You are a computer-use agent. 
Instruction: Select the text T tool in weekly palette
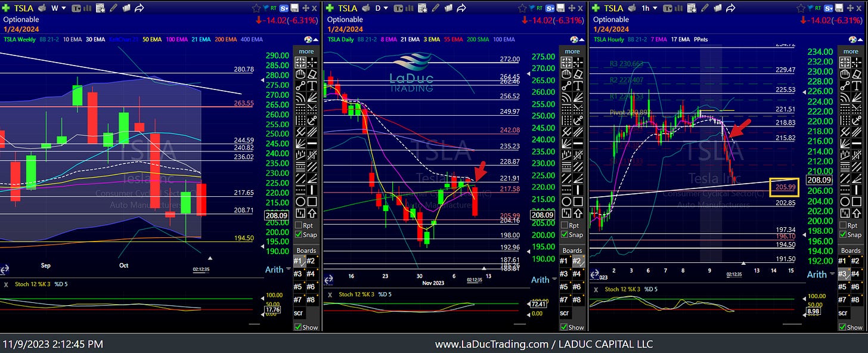[312, 86]
